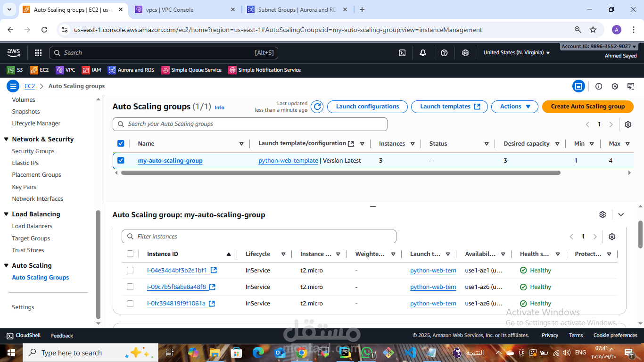This screenshot has height=362, width=644.
Task: Open the United States (N. Virginia) region selector
Action: [x=517, y=53]
